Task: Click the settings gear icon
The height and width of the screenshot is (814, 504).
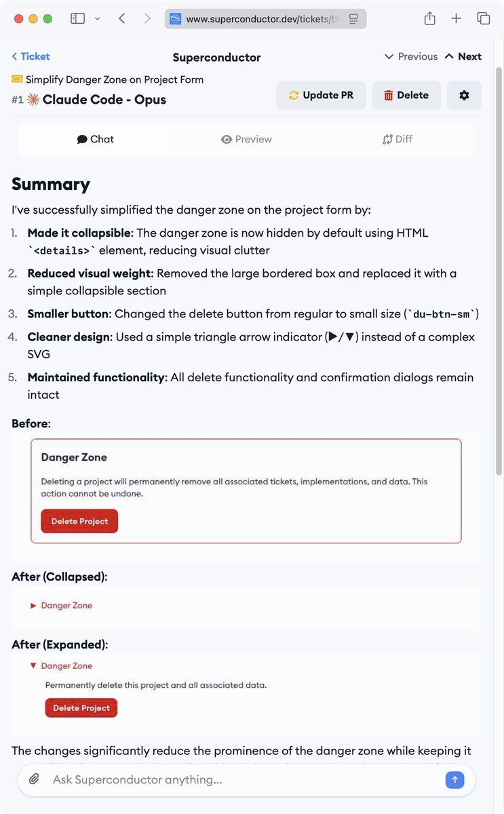Action: point(464,96)
